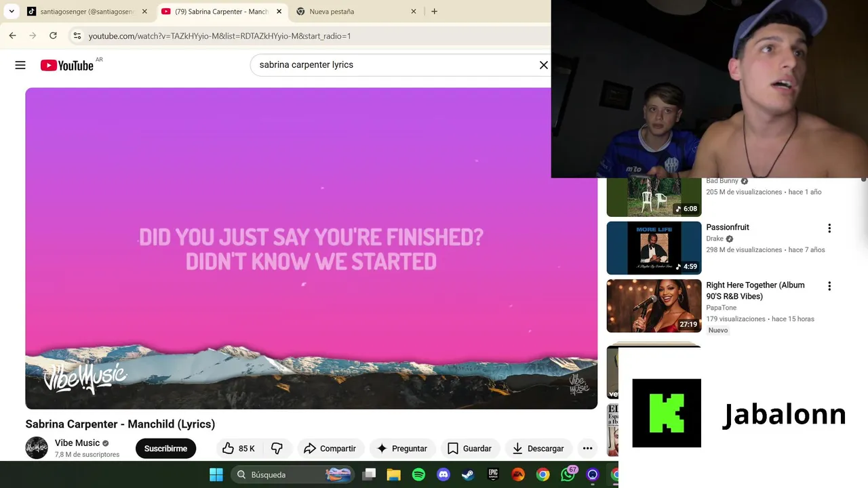Play the Right Here Together thumbnail

pos(654,306)
